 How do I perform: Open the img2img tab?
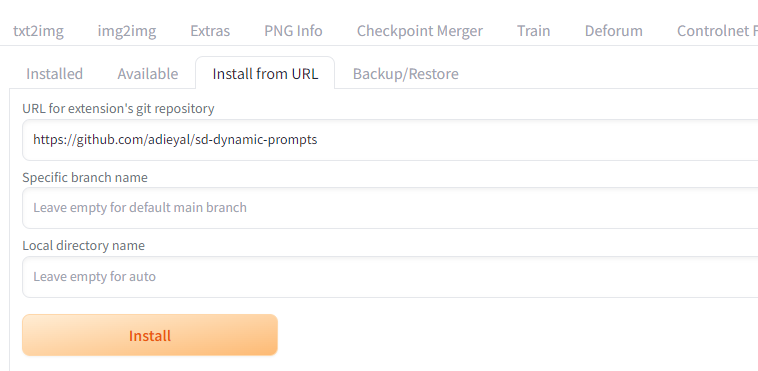pyautogui.click(x=127, y=31)
